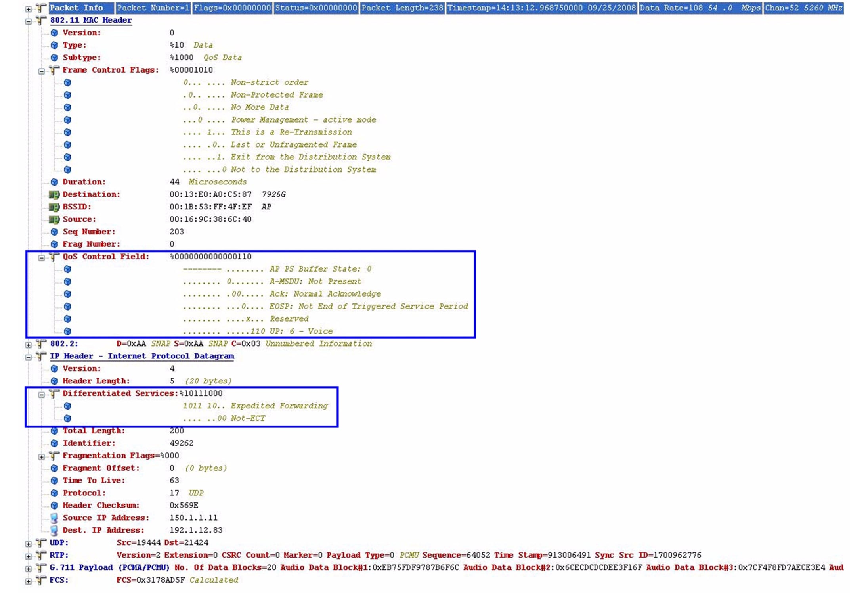The width and height of the screenshot is (868, 600).
Task: Click the network card icon next to Destination
Action: click(x=54, y=195)
